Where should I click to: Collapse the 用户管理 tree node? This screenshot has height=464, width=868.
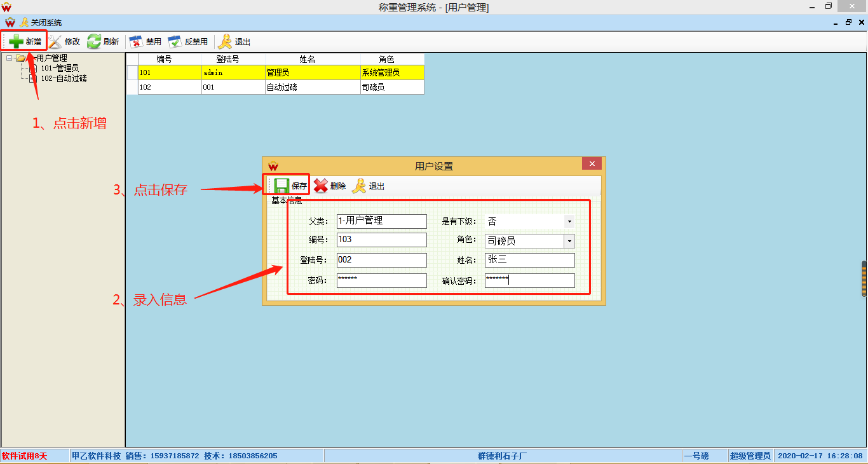click(10, 58)
